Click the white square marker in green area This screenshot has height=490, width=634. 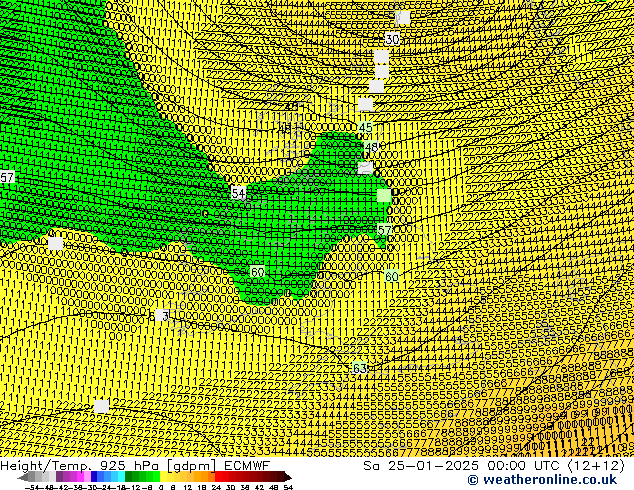pyautogui.click(x=384, y=195)
